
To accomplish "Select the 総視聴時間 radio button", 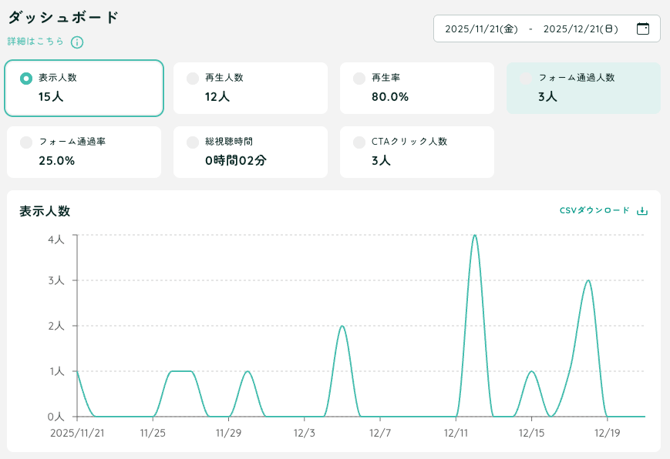I will click(x=193, y=142).
